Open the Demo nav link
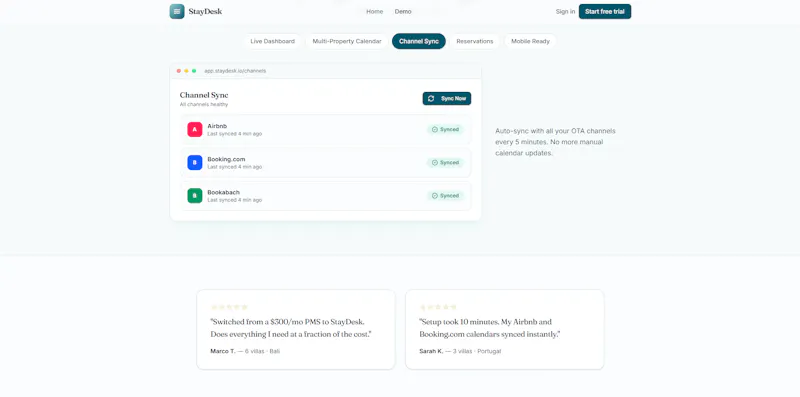The image size is (800, 397). click(x=403, y=11)
